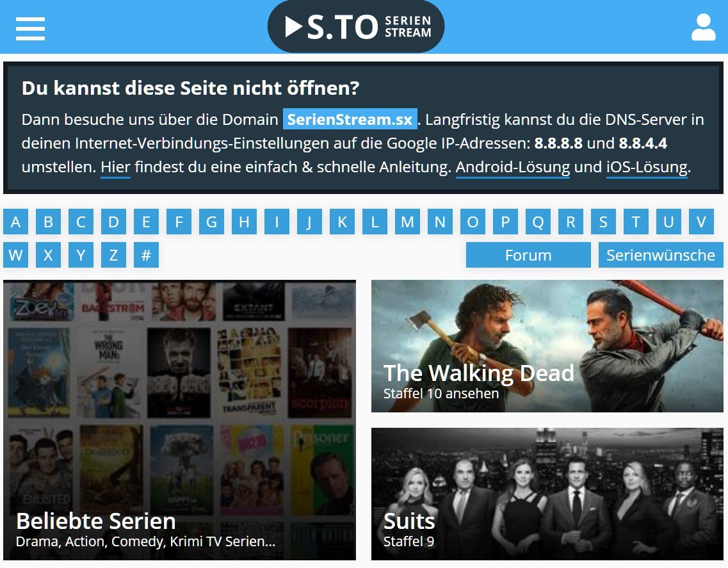Select letter S in series index
This screenshot has width=728, height=568.
604,222
